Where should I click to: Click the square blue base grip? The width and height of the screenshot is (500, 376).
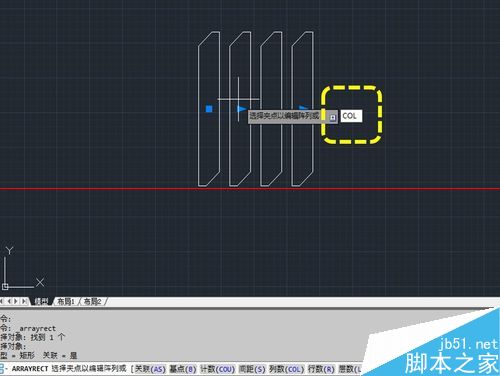coord(209,109)
